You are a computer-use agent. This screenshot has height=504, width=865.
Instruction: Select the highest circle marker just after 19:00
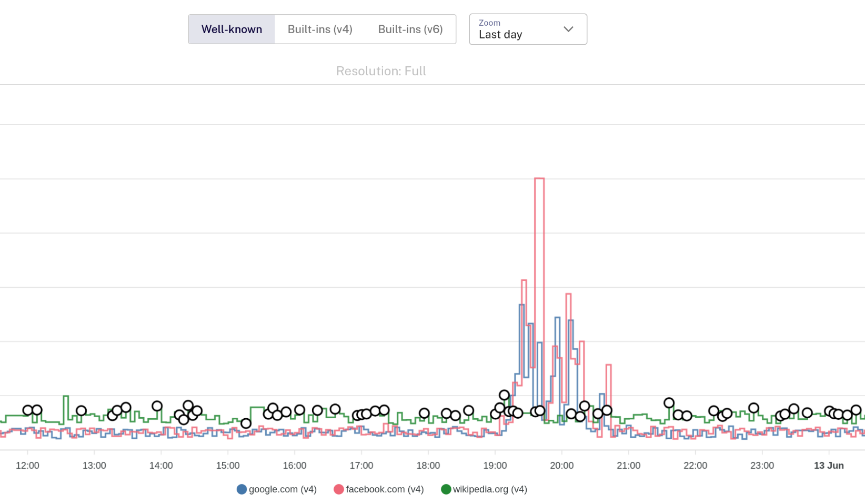coord(504,395)
